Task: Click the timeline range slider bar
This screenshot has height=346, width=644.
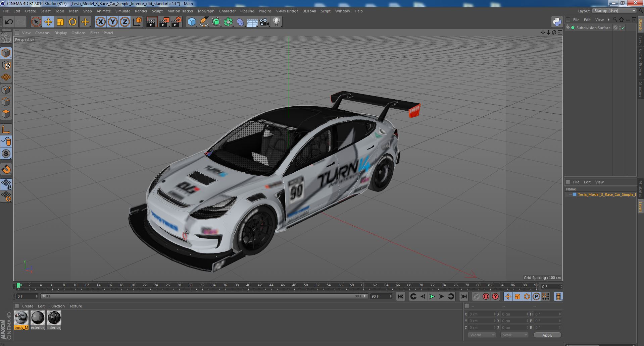Action: coord(204,296)
